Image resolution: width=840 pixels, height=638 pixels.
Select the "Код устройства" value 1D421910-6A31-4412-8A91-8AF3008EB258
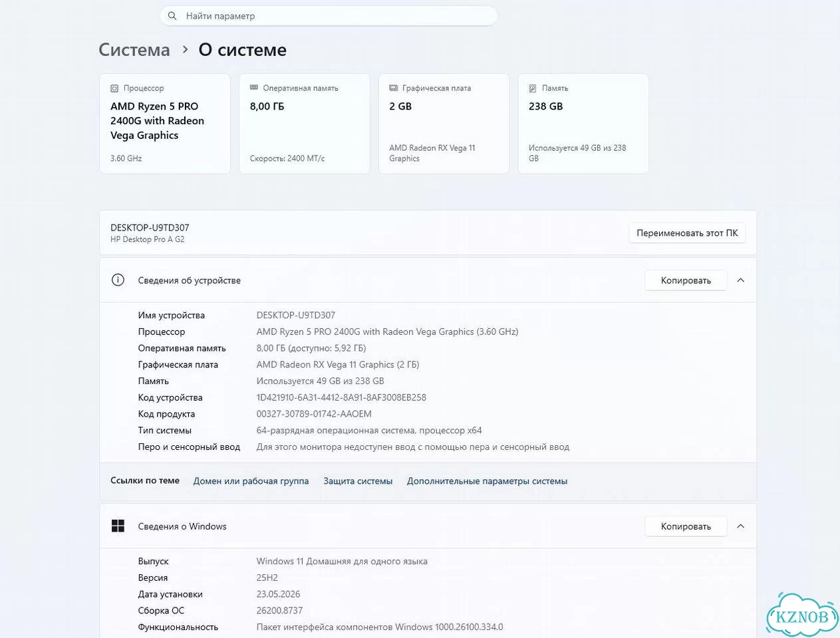click(x=341, y=397)
